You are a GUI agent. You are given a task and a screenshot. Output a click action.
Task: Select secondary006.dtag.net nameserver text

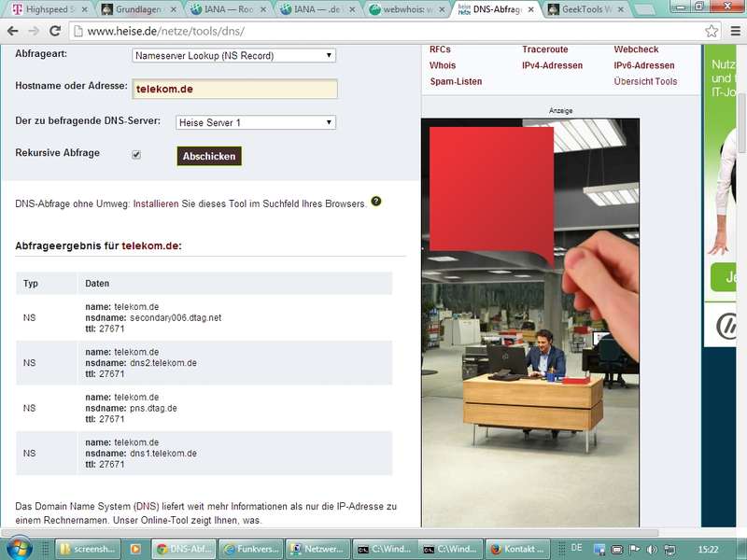[x=176, y=317]
